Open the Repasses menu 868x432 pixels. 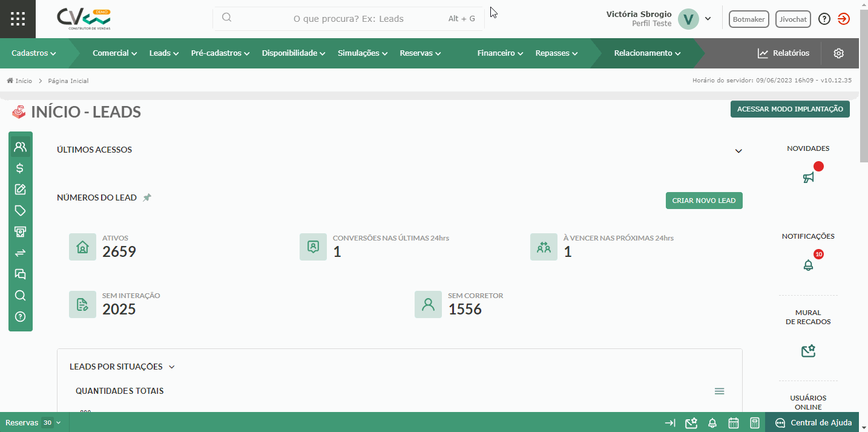click(x=556, y=53)
